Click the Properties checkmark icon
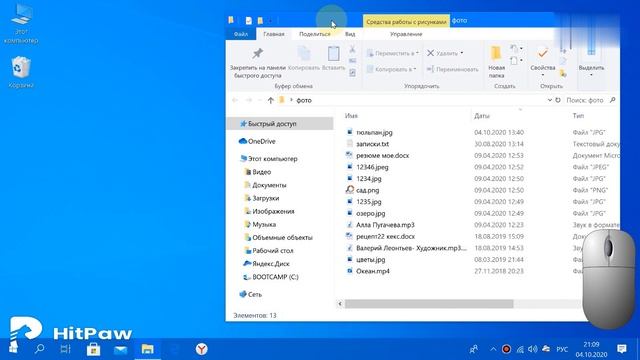 (x=542, y=53)
